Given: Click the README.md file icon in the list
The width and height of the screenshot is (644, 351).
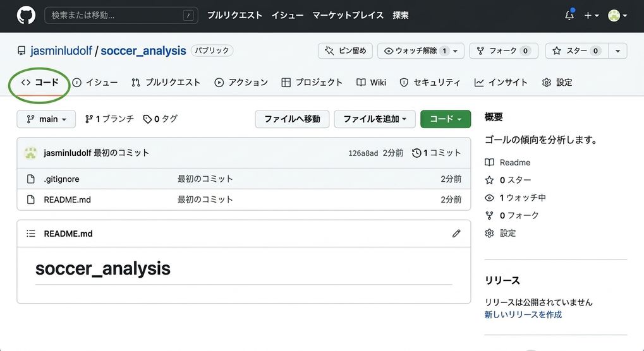Looking at the screenshot, I should coord(31,199).
